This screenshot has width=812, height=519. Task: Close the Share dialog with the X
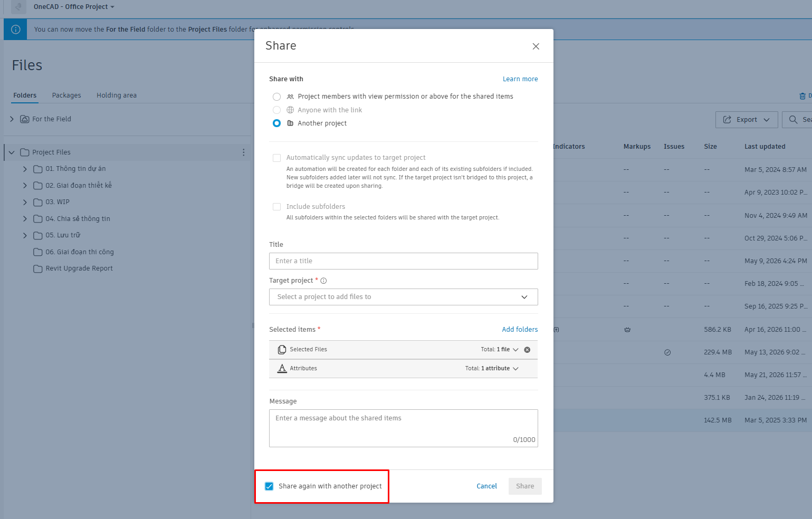pos(536,46)
